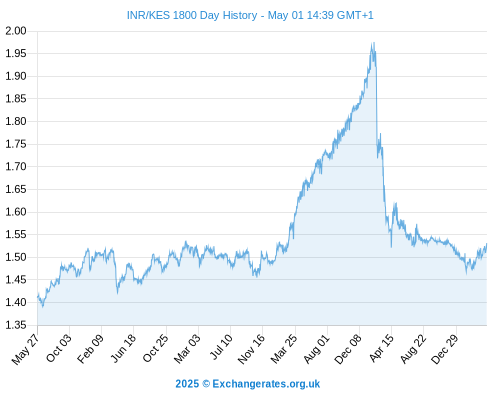This screenshot has width=495, height=400.
Task: Click the Oct 25 x-axis label
Action: point(155,348)
